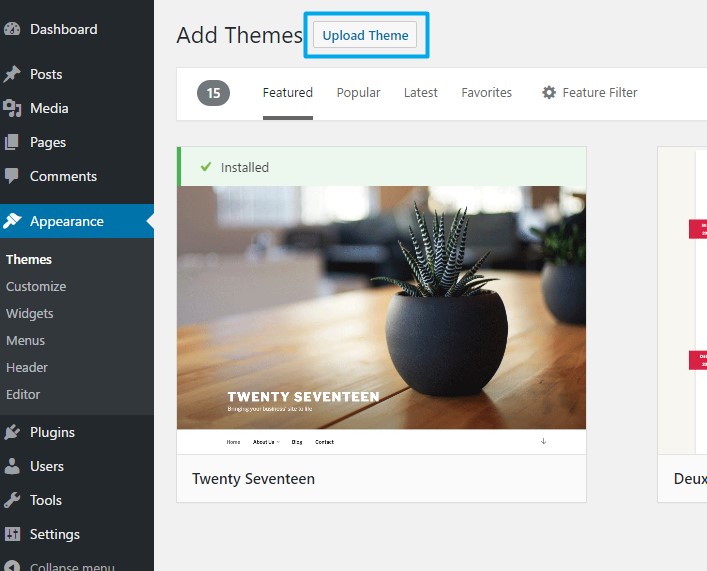Click the Upload Theme button
Screen dimensions: 707x571
(365, 35)
